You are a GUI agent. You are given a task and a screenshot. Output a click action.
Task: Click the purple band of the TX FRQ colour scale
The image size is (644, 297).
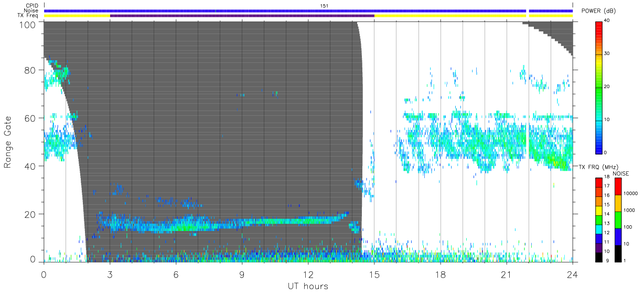point(598,247)
